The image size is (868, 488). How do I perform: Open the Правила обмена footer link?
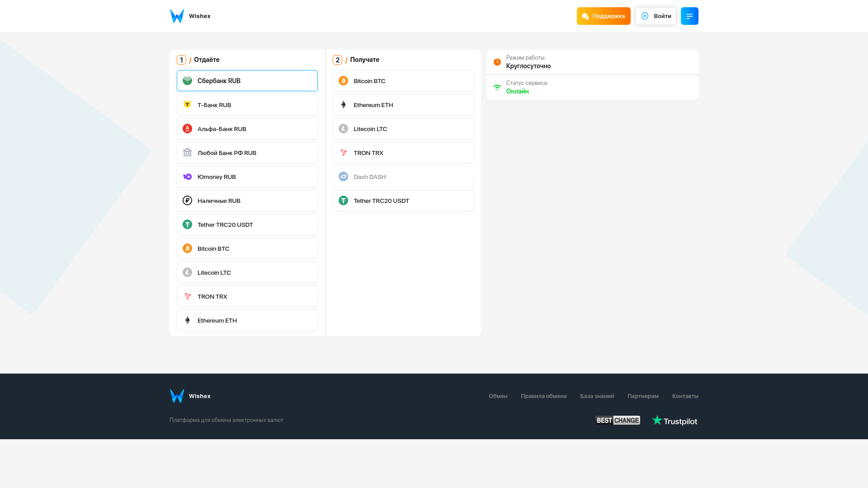[543, 396]
